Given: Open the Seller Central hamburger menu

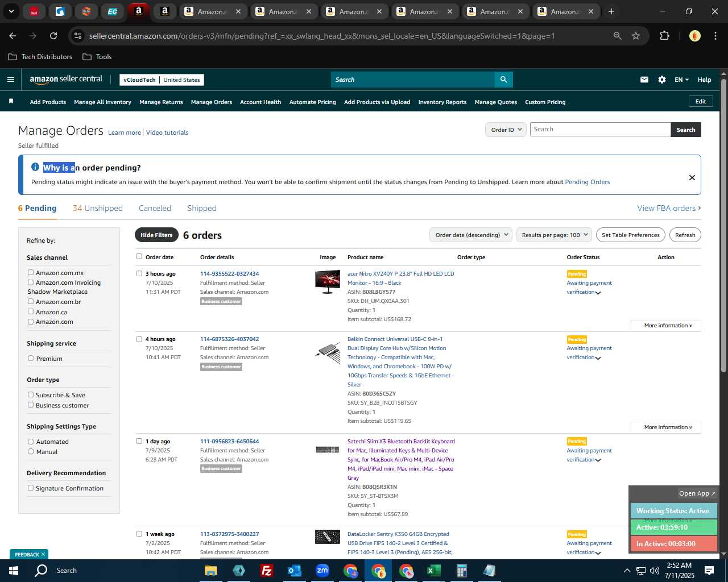Looking at the screenshot, I should pos(10,80).
